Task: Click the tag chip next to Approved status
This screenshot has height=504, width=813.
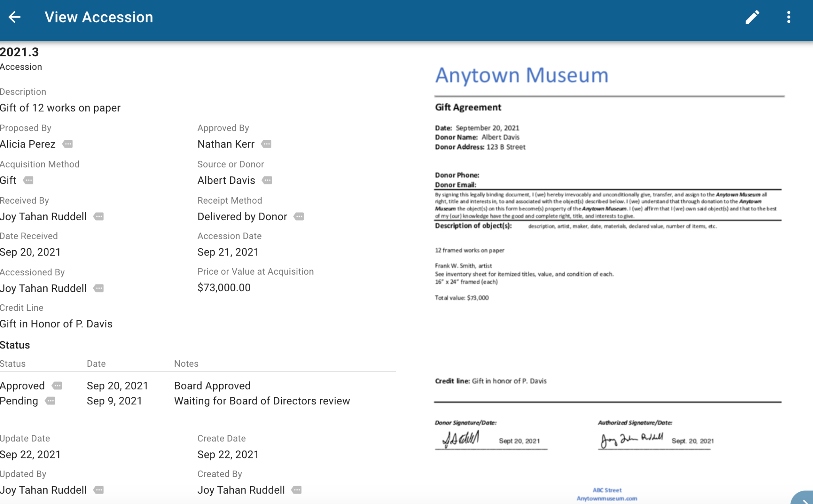Action: click(x=57, y=386)
